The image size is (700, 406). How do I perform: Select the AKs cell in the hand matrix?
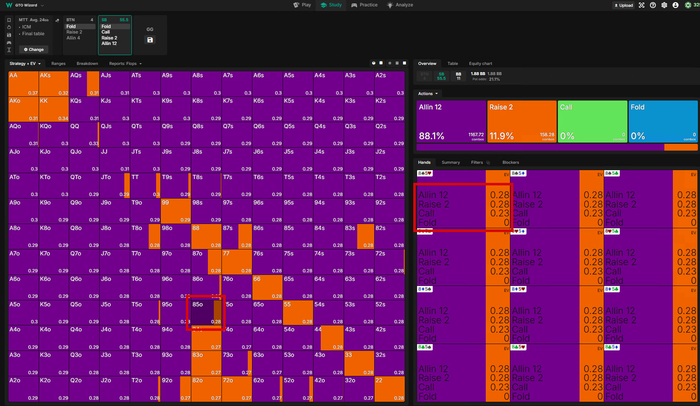tap(54, 84)
